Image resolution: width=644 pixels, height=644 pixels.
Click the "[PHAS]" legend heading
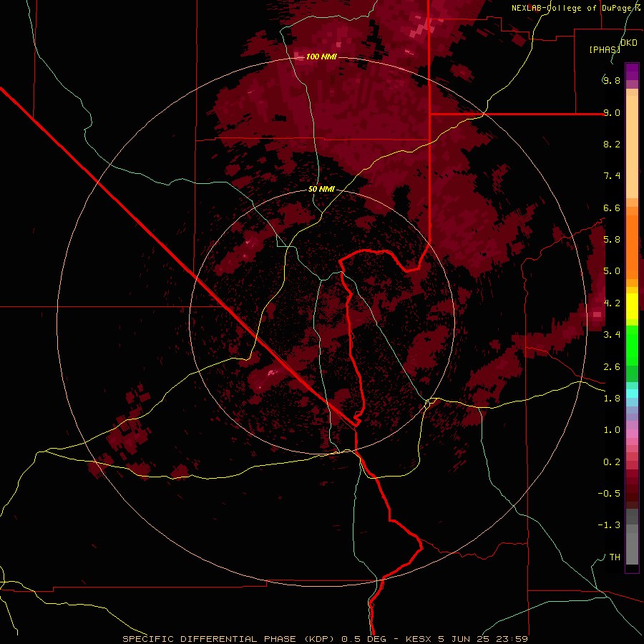(x=605, y=49)
